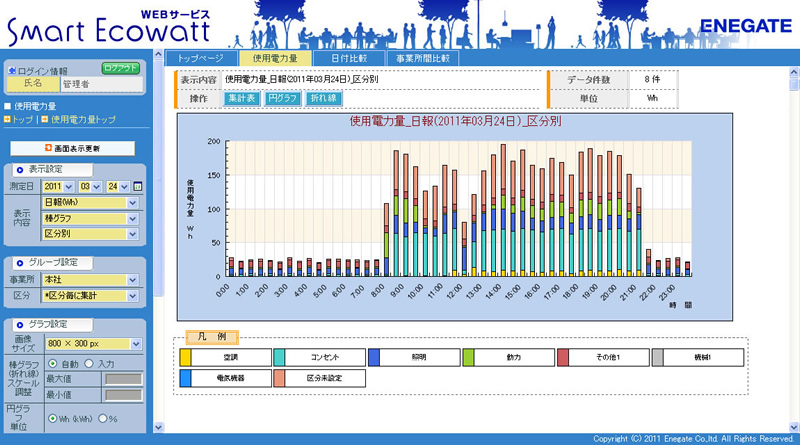Image resolution: width=800 pixels, height=445 pixels.
Task: Select the Wh (kWh) pie unit radio
Action: [53, 418]
